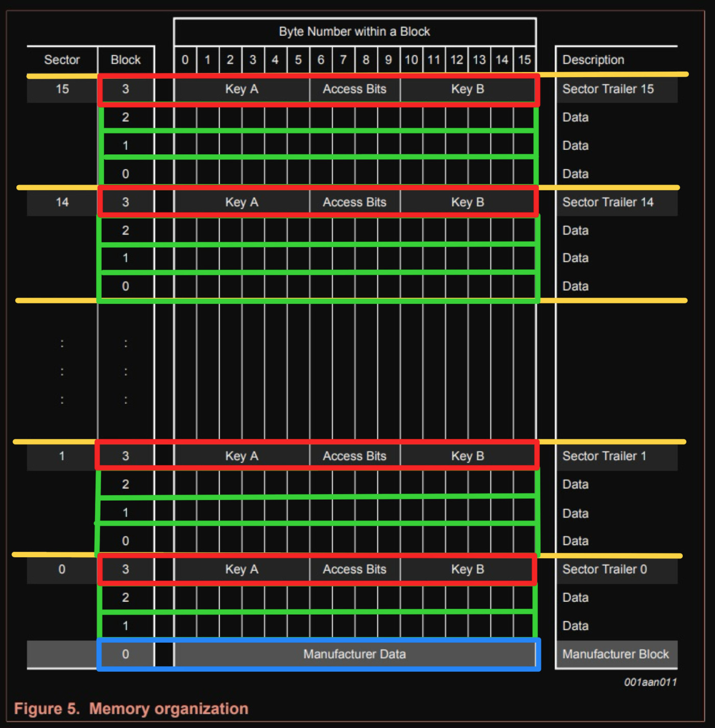Viewport: 715px width, 728px height.
Task: Click Key A in sector 15 trailer
Action: pos(242,89)
